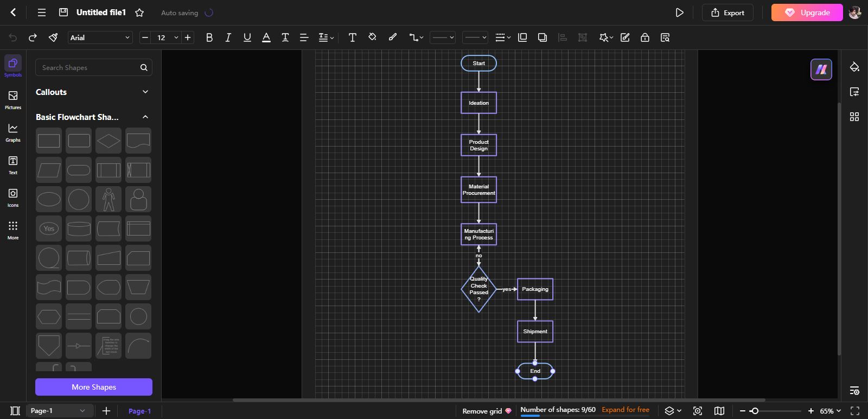Select the person actor shape
The width and height of the screenshot is (868, 419).
(x=108, y=199)
